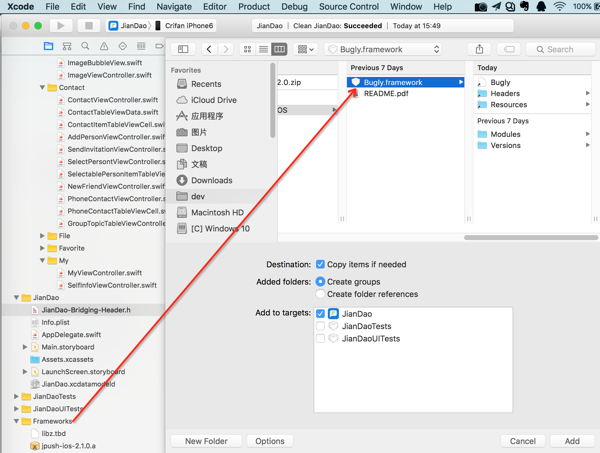Open the Find navigator magnifier icon

click(85, 46)
